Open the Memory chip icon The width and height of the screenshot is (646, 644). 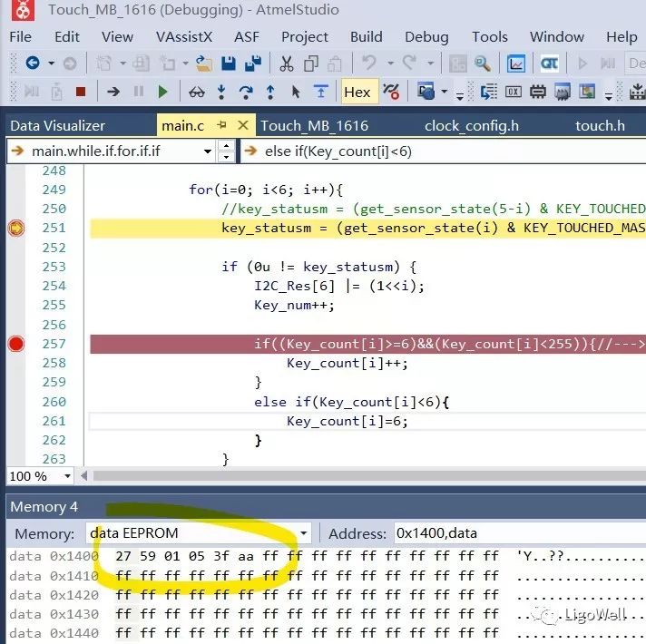(x=538, y=92)
